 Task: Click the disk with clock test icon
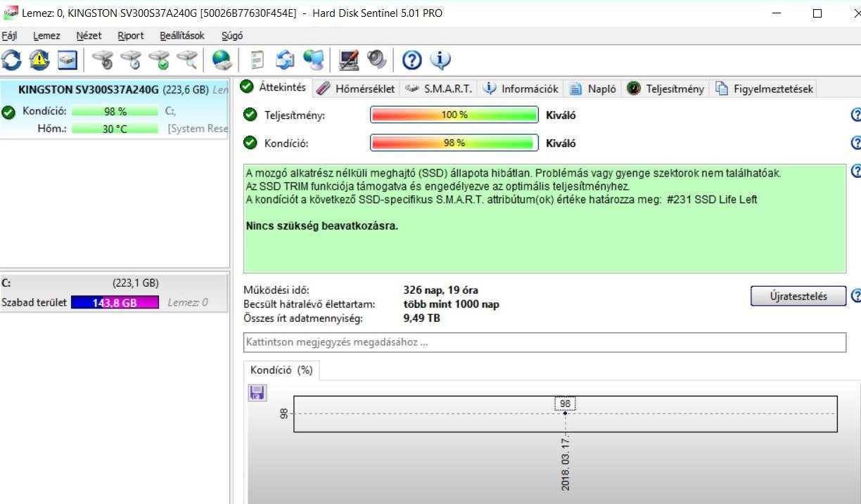pos(131,60)
